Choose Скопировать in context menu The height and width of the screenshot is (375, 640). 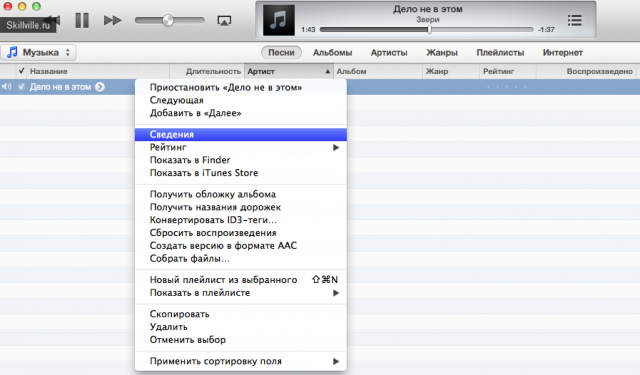click(x=241, y=314)
